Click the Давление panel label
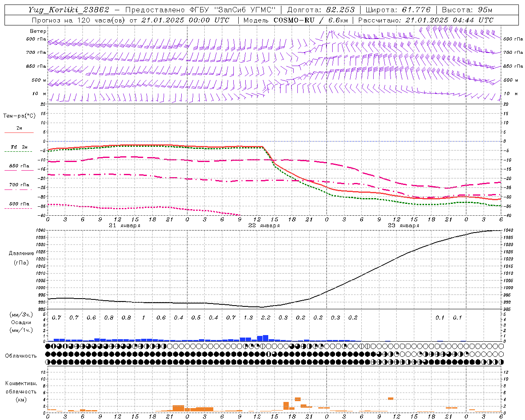The width and height of the screenshot is (525, 420). [x=21, y=253]
